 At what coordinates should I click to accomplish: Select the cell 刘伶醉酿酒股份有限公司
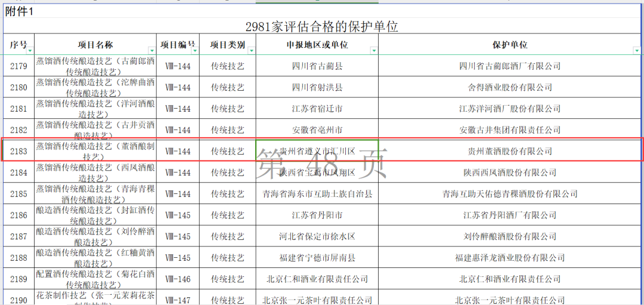coord(509,236)
